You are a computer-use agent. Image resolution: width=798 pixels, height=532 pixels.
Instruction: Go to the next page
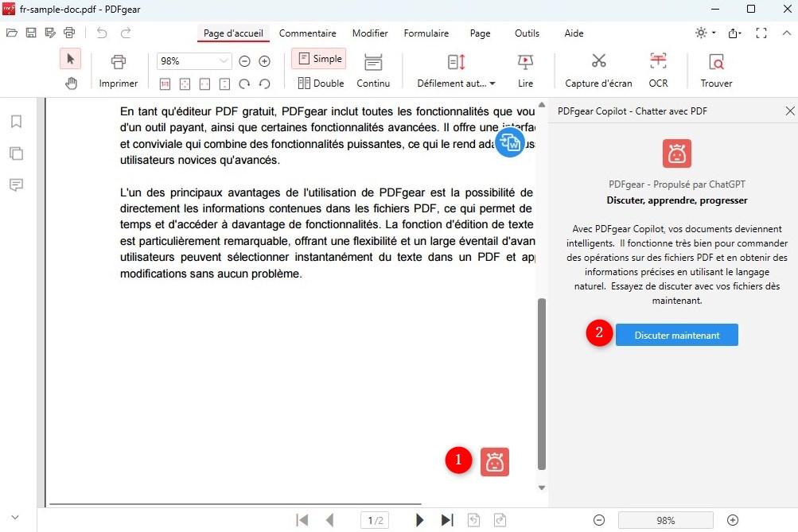(x=419, y=520)
